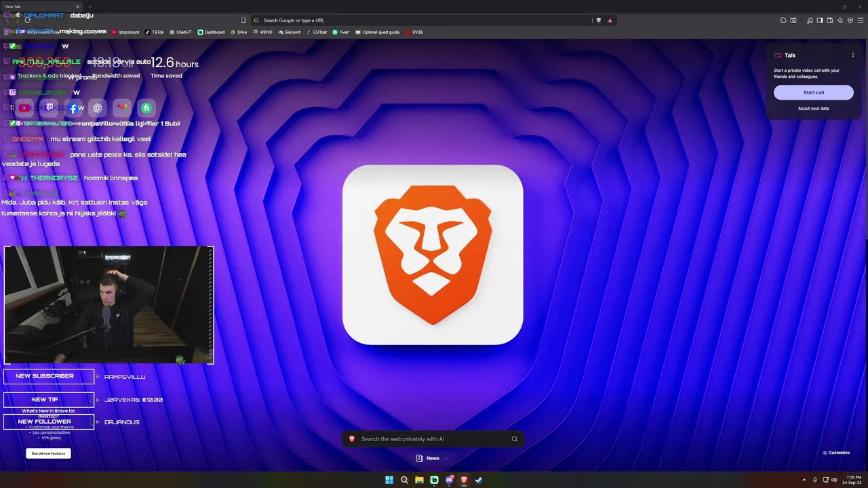Viewport: 868px width, 488px height.
Task: Open the Dashboard bookmark
Action: pyautogui.click(x=212, y=32)
